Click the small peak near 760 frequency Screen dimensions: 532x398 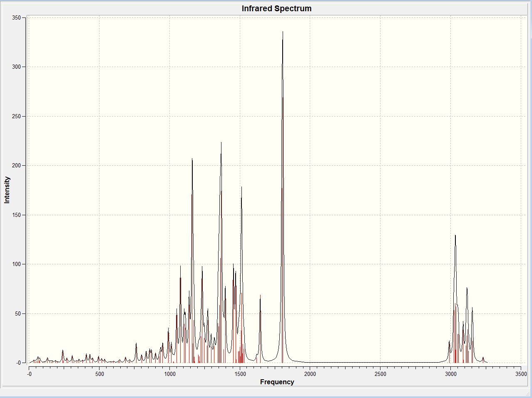tap(136, 343)
